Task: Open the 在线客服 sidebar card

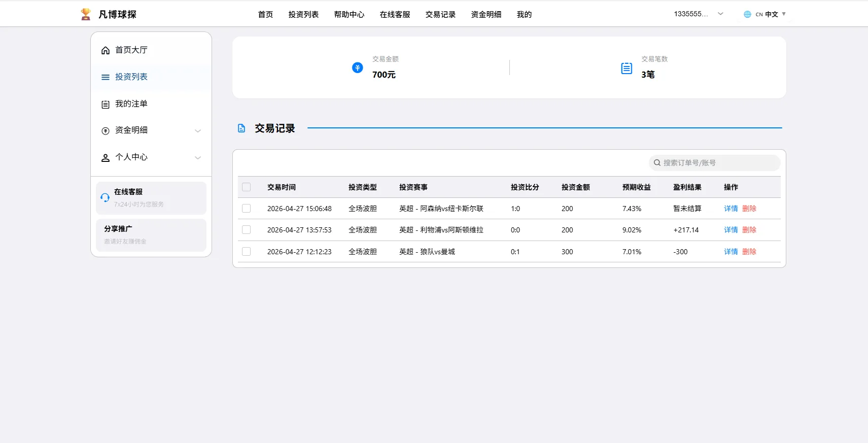Action: (151, 198)
